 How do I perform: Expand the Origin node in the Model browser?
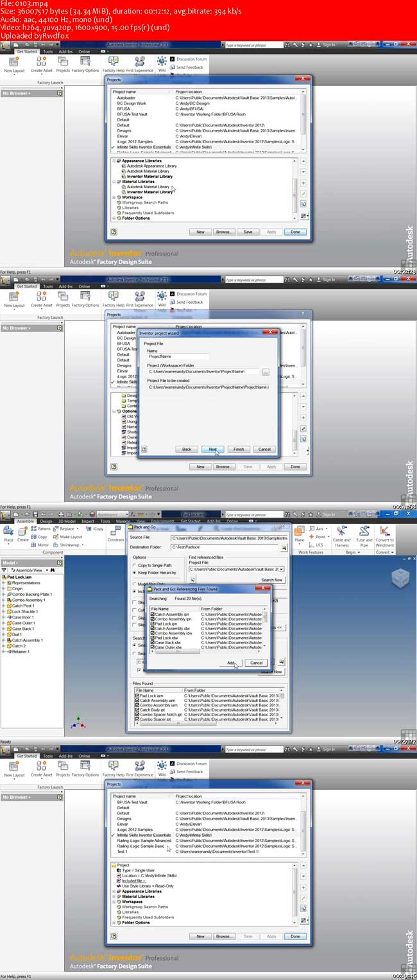click(x=3, y=588)
